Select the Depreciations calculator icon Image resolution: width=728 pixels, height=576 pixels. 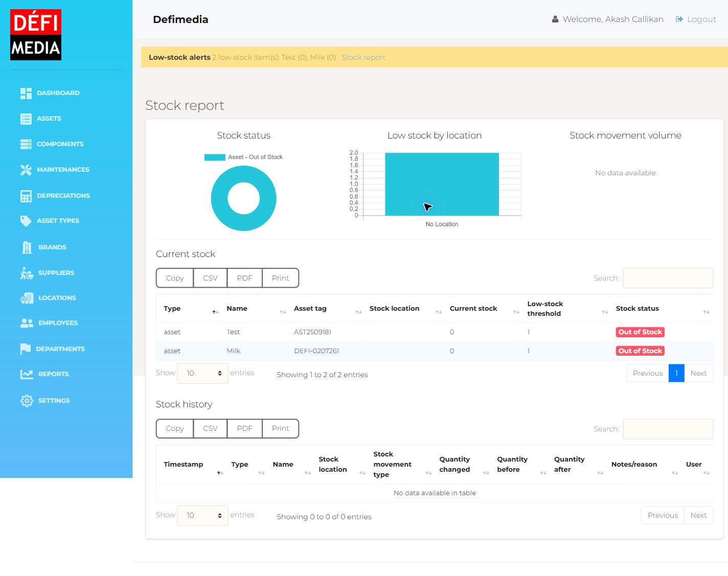(x=26, y=196)
